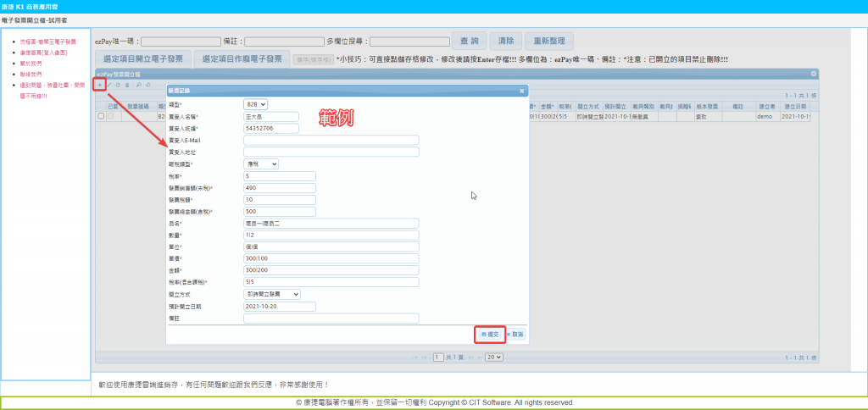Open the 類型 B2B dropdown
Image resolution: width=868 pixels, height=410 pixels.
tap(255, 103)
